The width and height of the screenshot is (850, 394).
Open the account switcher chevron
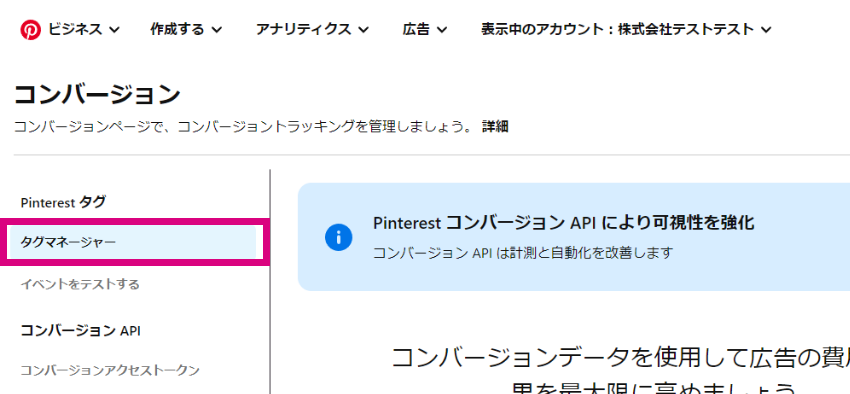click(766, 30)
